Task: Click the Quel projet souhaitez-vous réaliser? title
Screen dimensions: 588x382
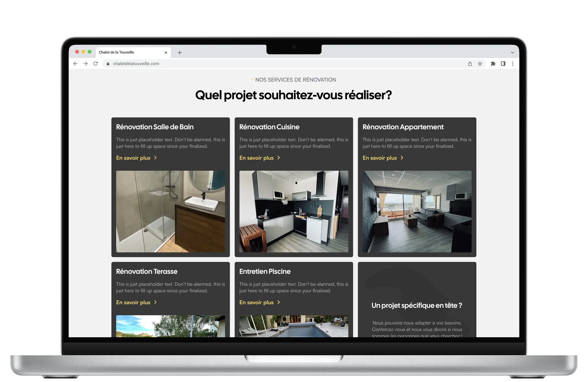Action: [294, 95]
